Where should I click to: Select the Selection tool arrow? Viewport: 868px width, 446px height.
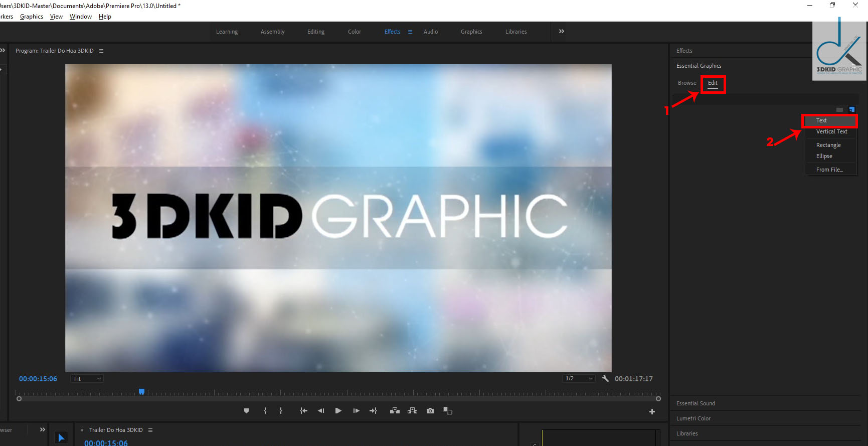[x=61, y=437]
